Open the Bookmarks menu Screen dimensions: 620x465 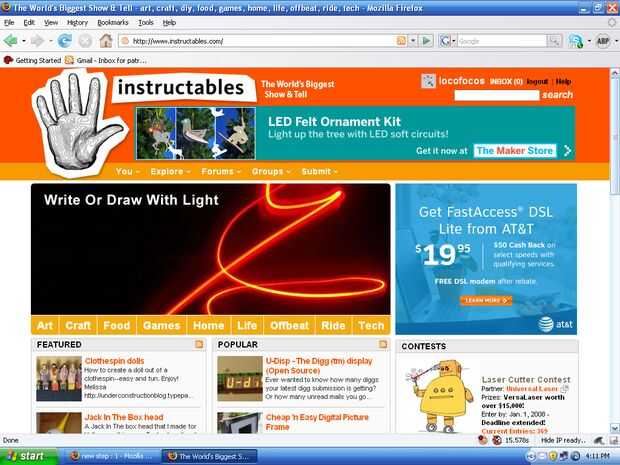(x=113, y=23)
